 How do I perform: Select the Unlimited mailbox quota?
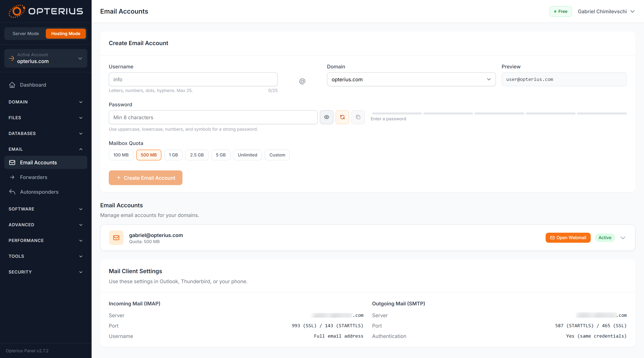pyautogui.click(x=248, y=155)
